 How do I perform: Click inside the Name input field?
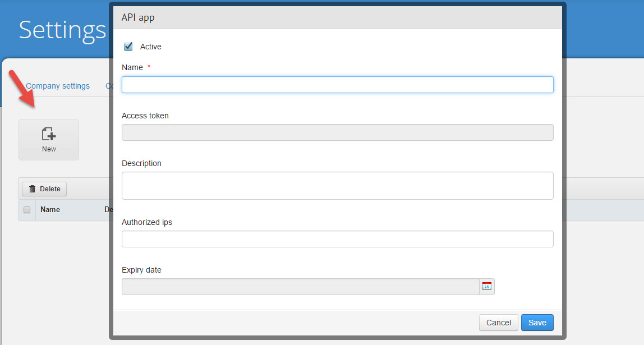[337, 84]
